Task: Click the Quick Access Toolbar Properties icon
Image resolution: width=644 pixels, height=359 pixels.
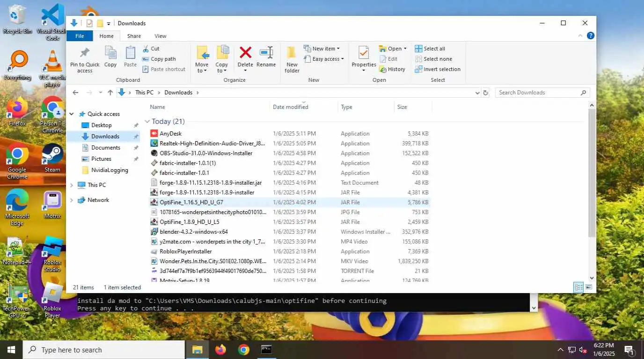Action: point(89,23)
